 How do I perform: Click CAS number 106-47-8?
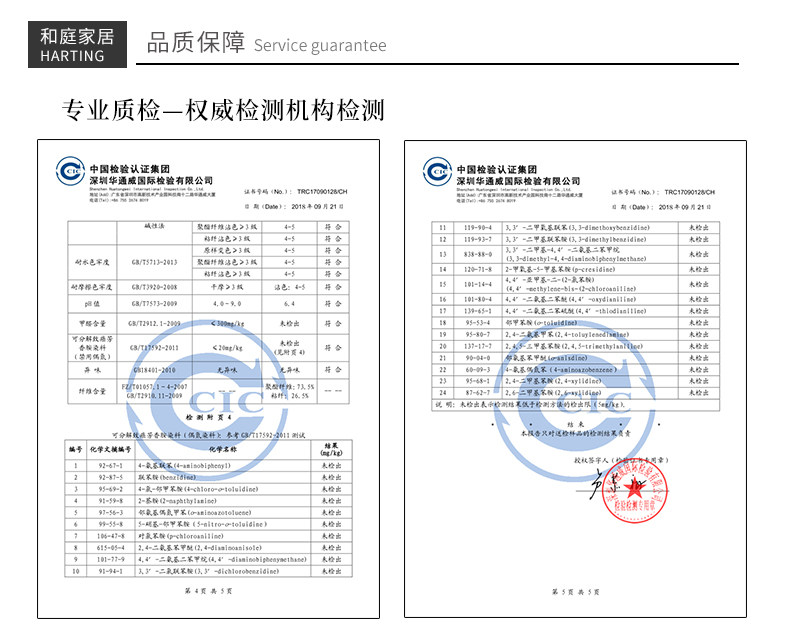click(x=110, y=536)
